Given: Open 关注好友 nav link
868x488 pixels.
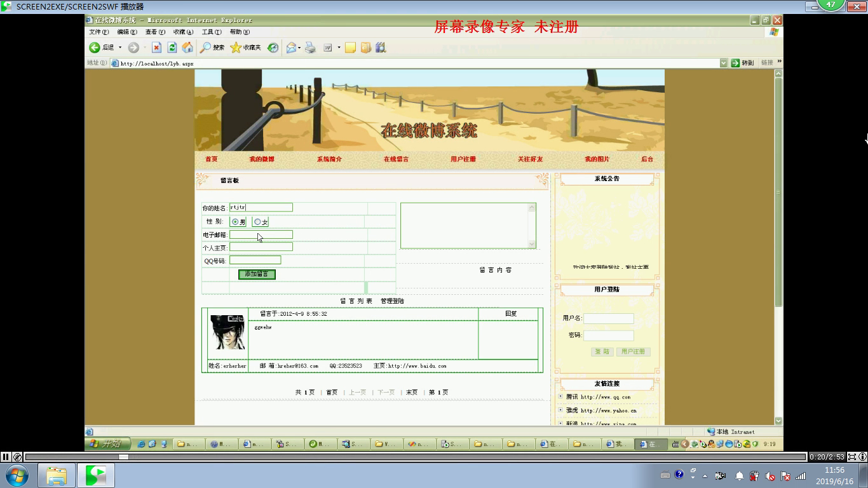Looking at the screenshot, I should point(530,159).
